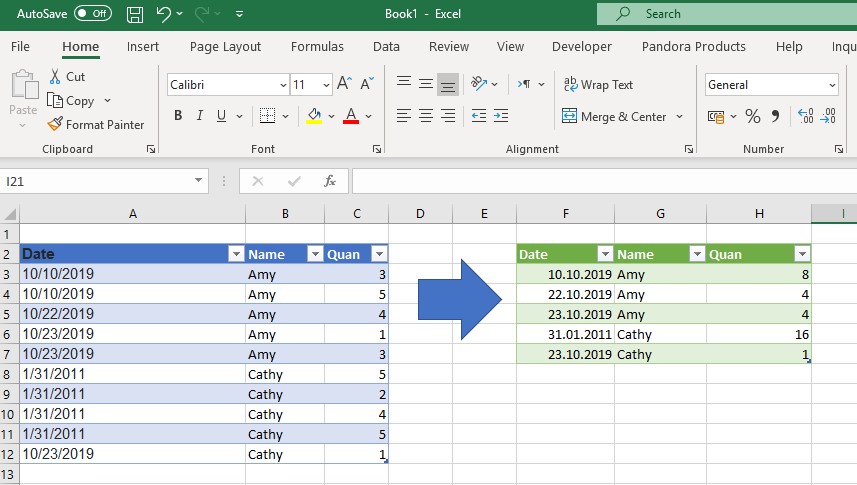Open Quan filter dropdown in column C

(x=379, y=254)
